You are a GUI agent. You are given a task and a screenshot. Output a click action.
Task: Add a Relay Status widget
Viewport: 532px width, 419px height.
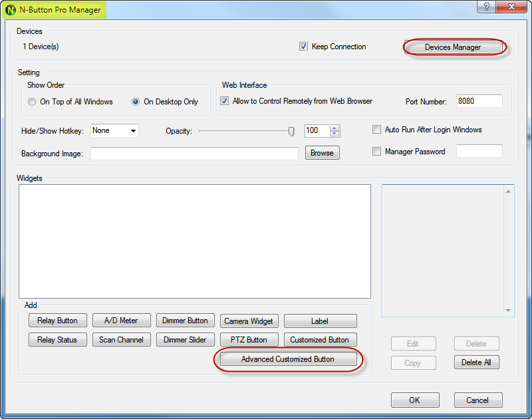[x=58, y=340]
